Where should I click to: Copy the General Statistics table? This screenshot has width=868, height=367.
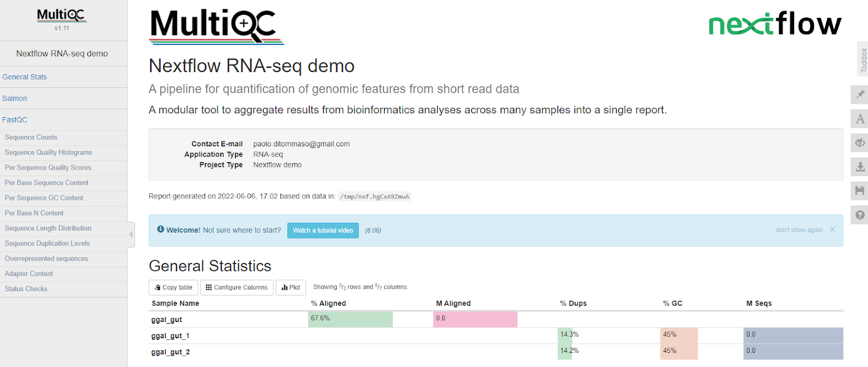pos(174,287)
